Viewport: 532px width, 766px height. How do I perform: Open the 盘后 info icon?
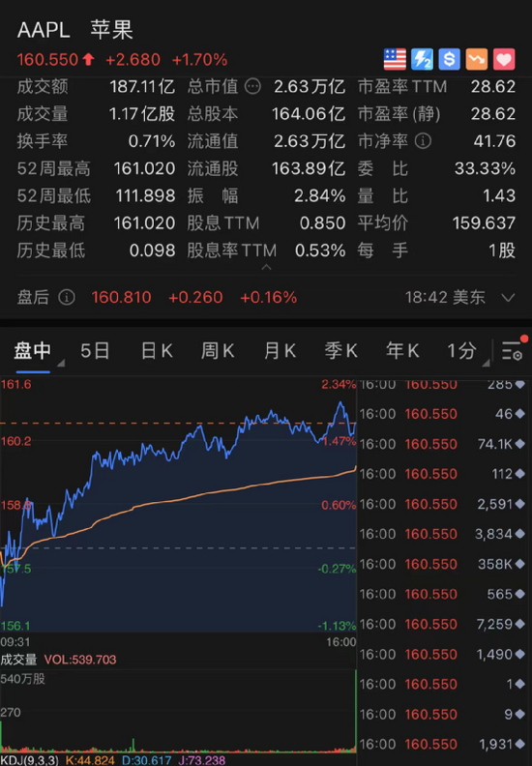click(67, 297)
